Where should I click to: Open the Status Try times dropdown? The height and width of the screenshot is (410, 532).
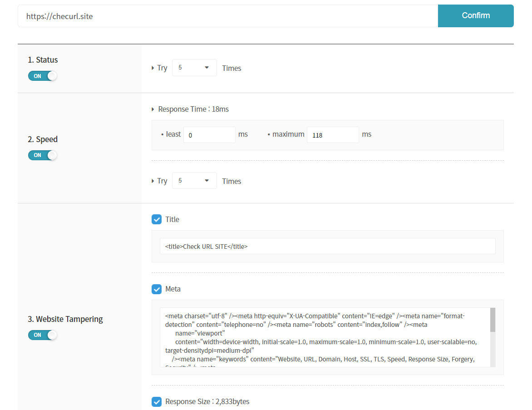click(x=194, y=68)
